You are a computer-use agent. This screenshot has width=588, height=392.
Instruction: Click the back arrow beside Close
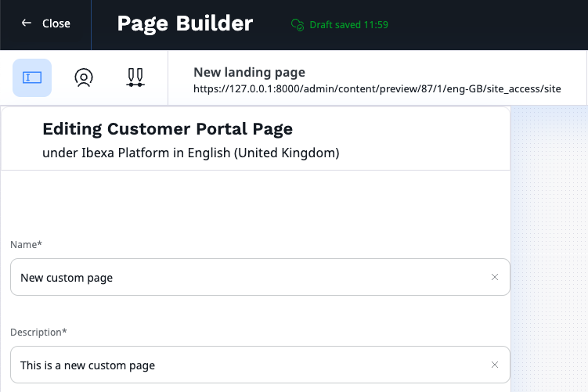point(27,23)
